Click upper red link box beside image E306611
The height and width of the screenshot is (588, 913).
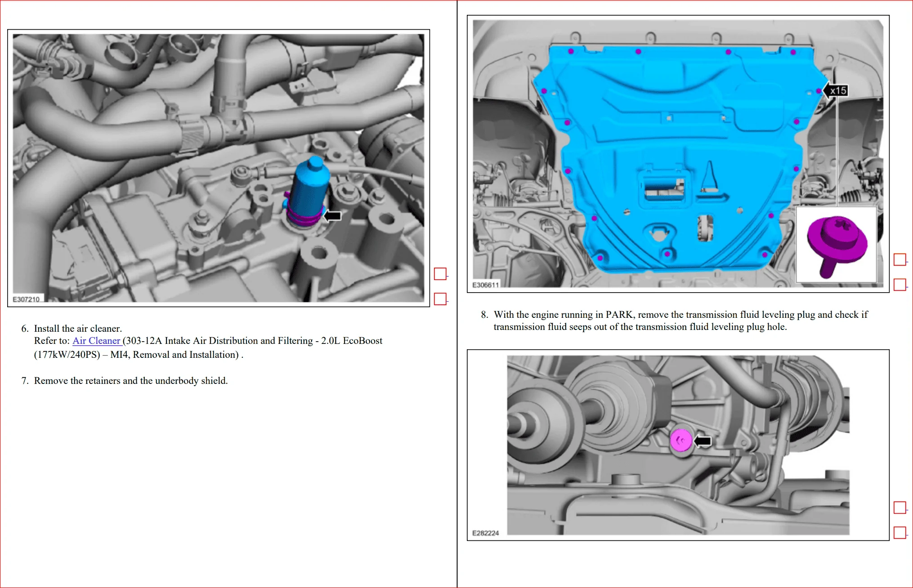900,259
